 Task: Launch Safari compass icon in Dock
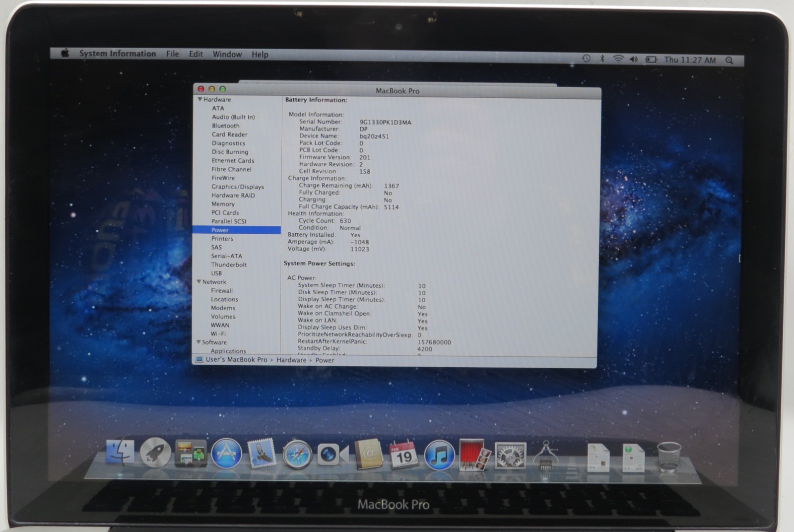[x=297, y=454]
